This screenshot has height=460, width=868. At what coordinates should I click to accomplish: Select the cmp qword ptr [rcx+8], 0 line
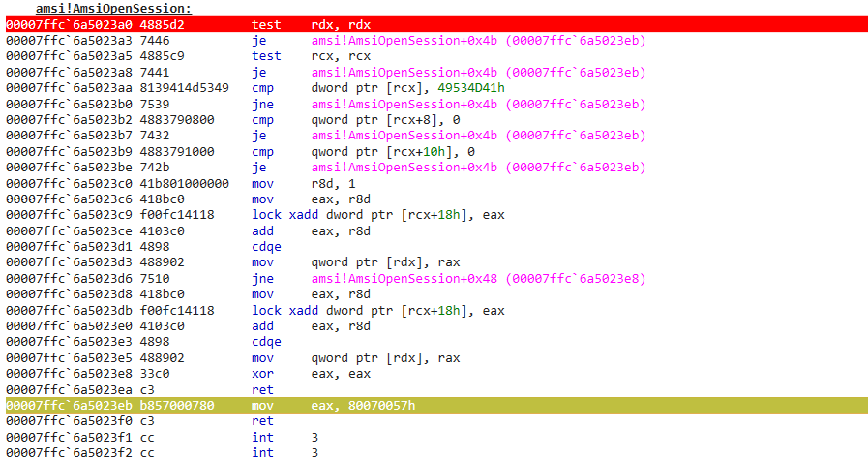233,120
